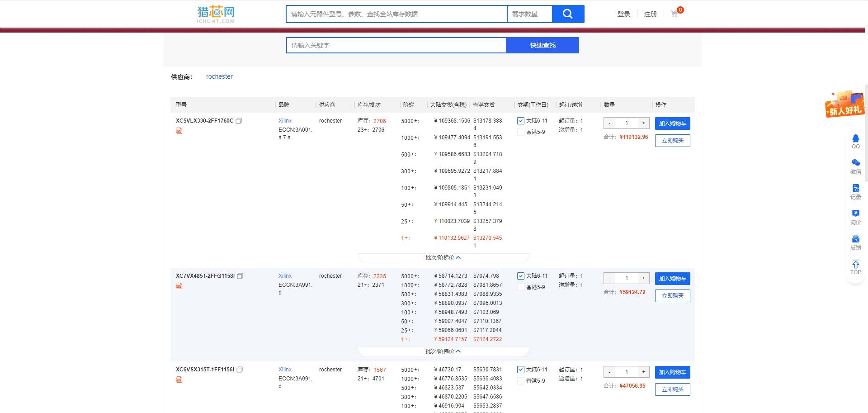Screen dimensions: 868x413
Task: Click the 库存/批次 column header
Action: coord(369,105)
